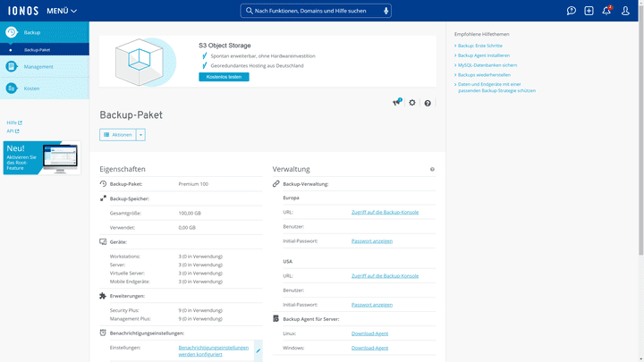Click the Kostenlos testen button
644x362 pixels.
224,78
